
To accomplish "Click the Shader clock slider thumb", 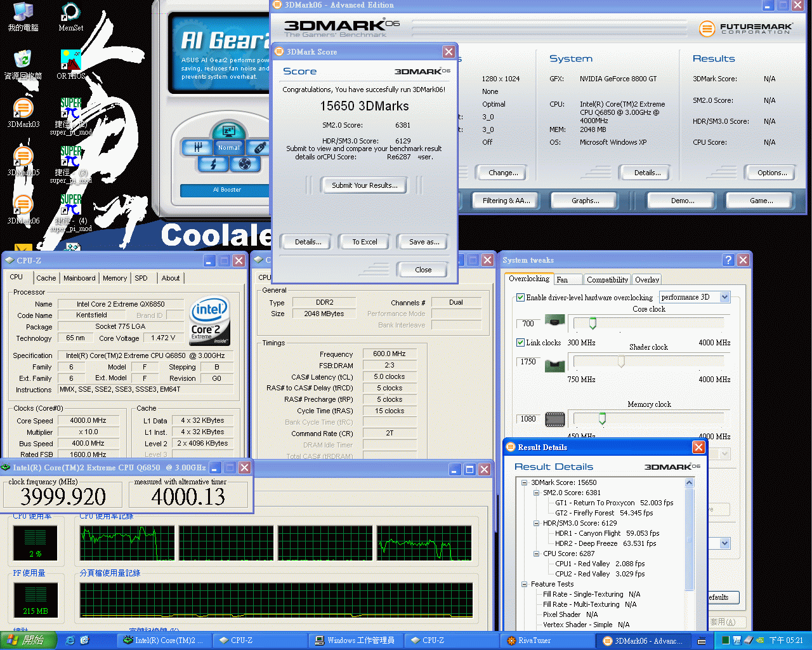I will click(621, 361).
